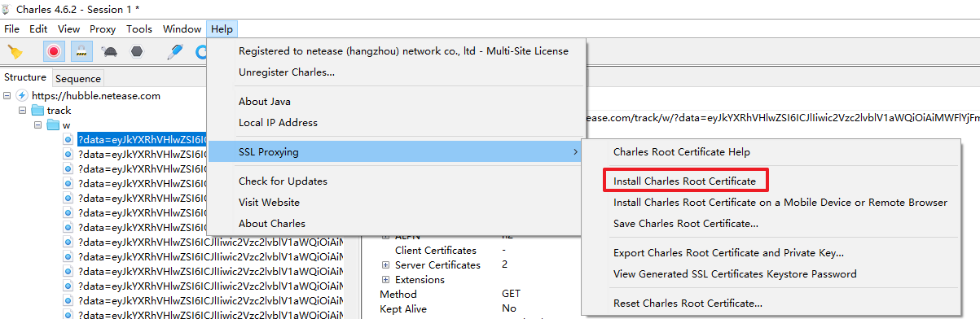This screenshot has height=319, width=980.
Task: Select the track tree row
Action: click(x=59, y=110)
